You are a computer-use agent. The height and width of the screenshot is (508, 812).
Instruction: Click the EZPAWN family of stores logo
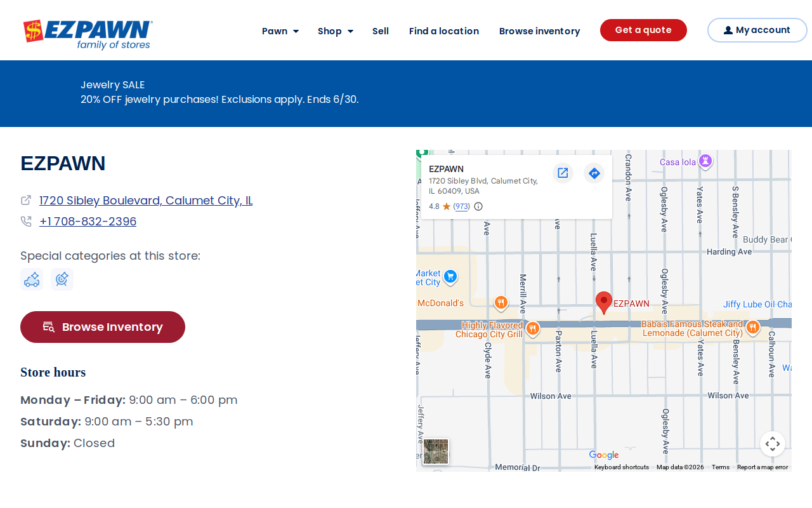click(88, 34)
